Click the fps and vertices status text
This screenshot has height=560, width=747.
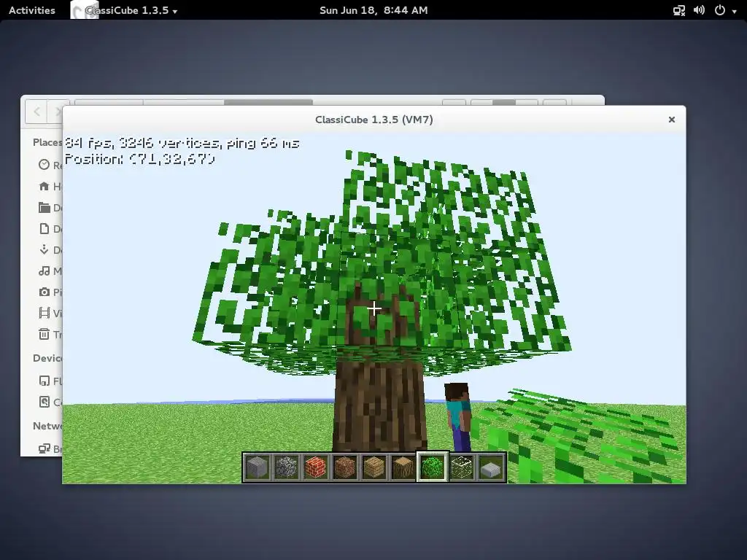(182, 143)
